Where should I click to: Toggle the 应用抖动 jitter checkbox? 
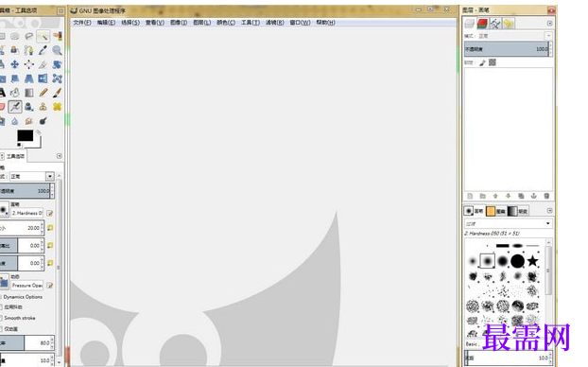coord(1,307)
